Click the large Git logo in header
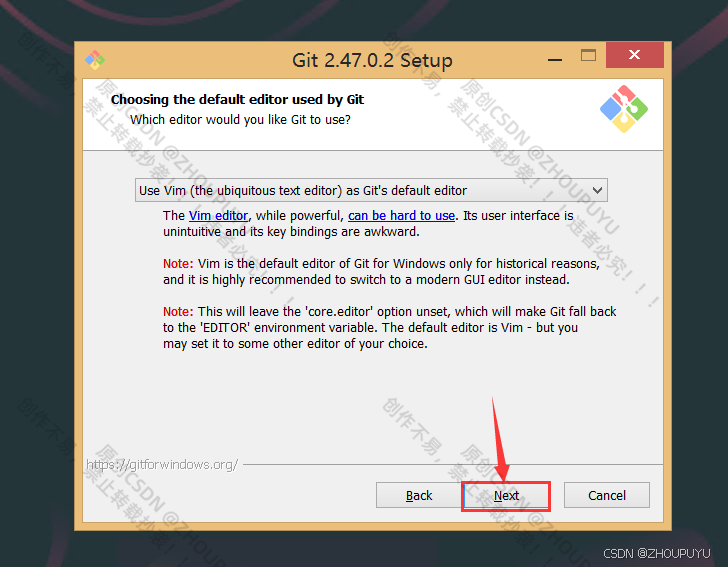The width and height of the screenshot is (728, 567). [624, 109]
